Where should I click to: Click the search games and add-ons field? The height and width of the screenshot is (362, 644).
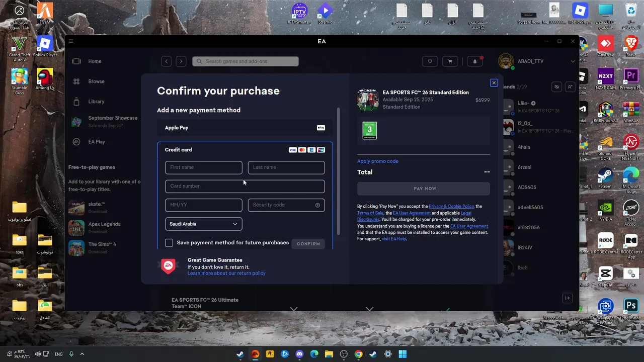click(246, 61)
